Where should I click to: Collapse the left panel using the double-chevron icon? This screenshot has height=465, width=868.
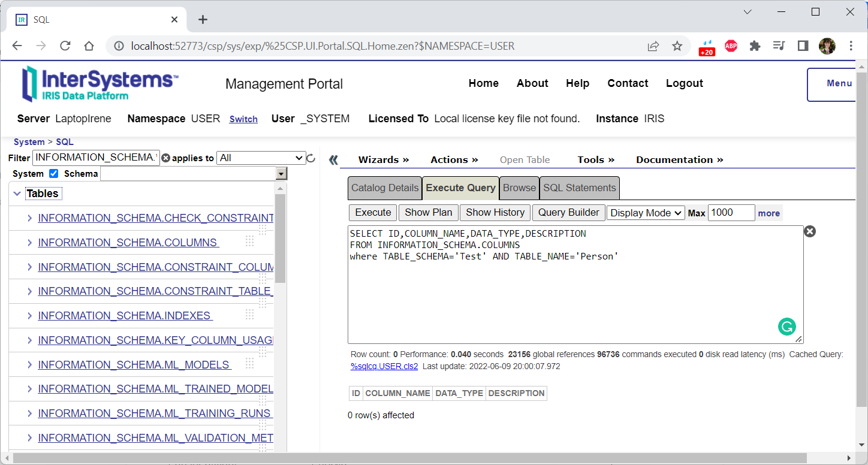(x=334, y=159)
